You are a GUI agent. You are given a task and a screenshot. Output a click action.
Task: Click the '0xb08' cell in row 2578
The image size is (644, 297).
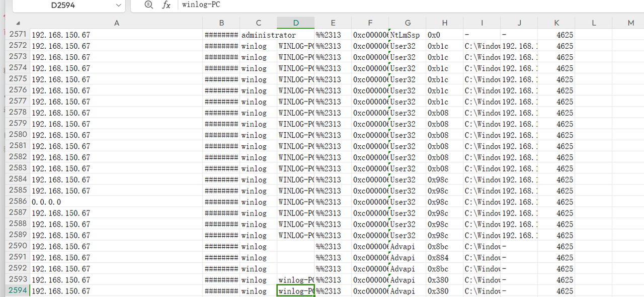(445, 113)
